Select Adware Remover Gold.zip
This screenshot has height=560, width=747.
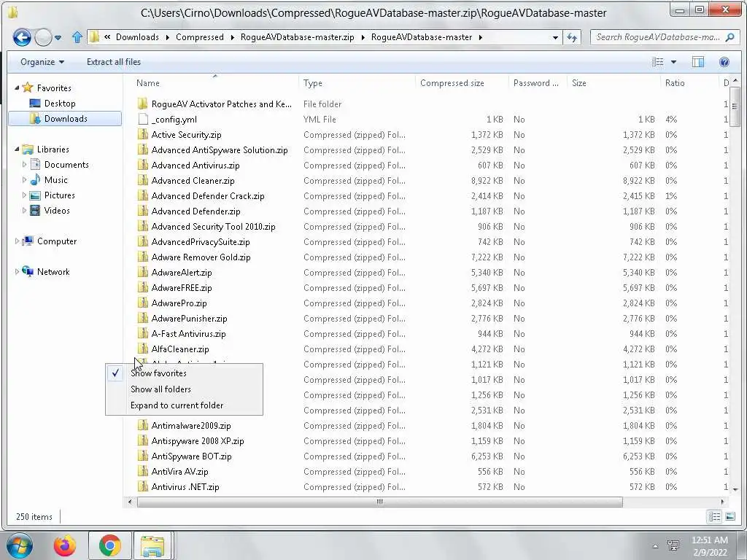pos(201,257)
